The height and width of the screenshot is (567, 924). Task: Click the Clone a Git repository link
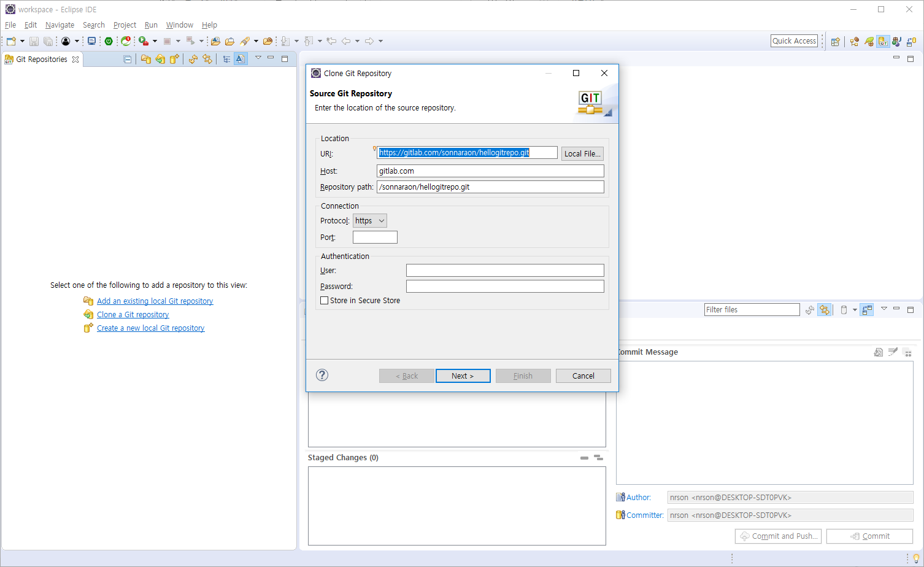click(133, 315)
